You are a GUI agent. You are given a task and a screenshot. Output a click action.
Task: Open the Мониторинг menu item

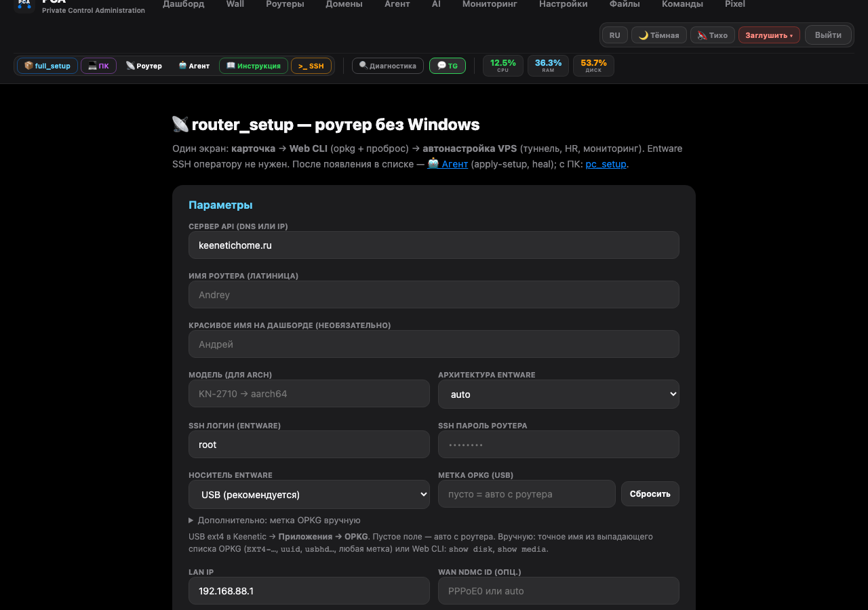pyautogui.click(x=490, y=4)
